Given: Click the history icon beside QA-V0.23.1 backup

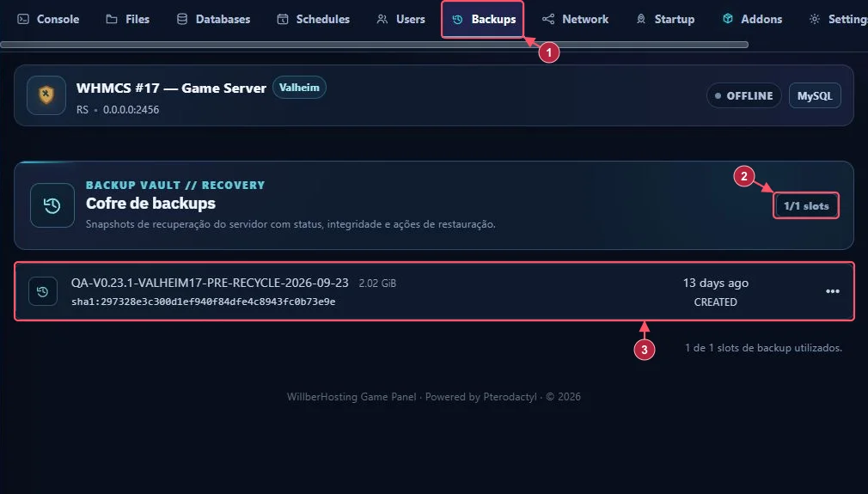Looking at the screenshot, I should [x=43, y=291].
